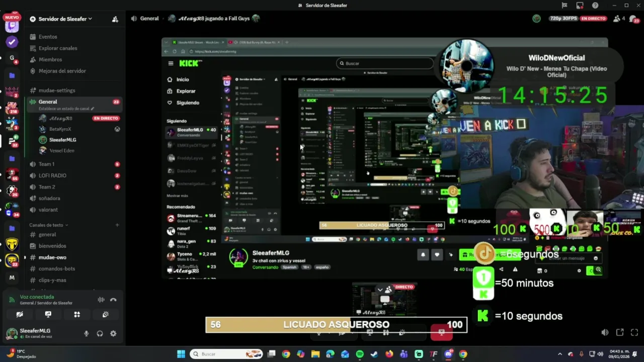Open the 19°C Despejado weather widget

(x=20, y=354)
